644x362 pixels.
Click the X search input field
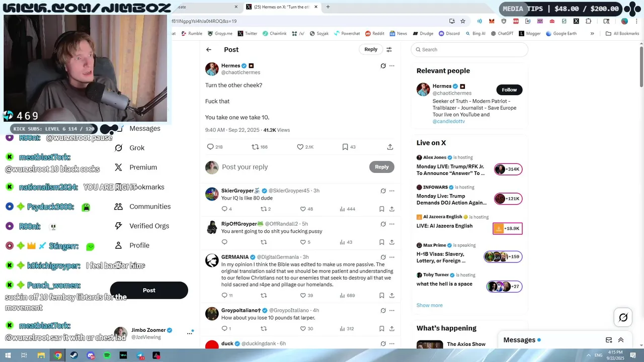(x=469, y=49)
